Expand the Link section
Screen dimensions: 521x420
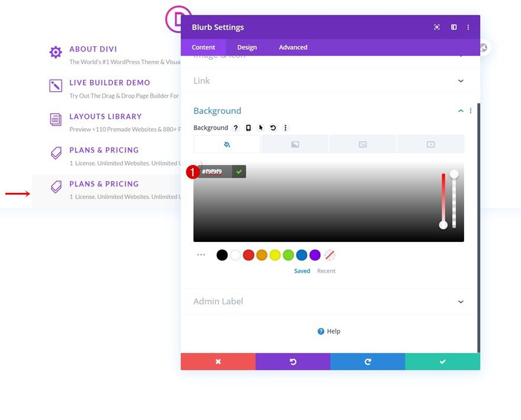tap(461, 80)
